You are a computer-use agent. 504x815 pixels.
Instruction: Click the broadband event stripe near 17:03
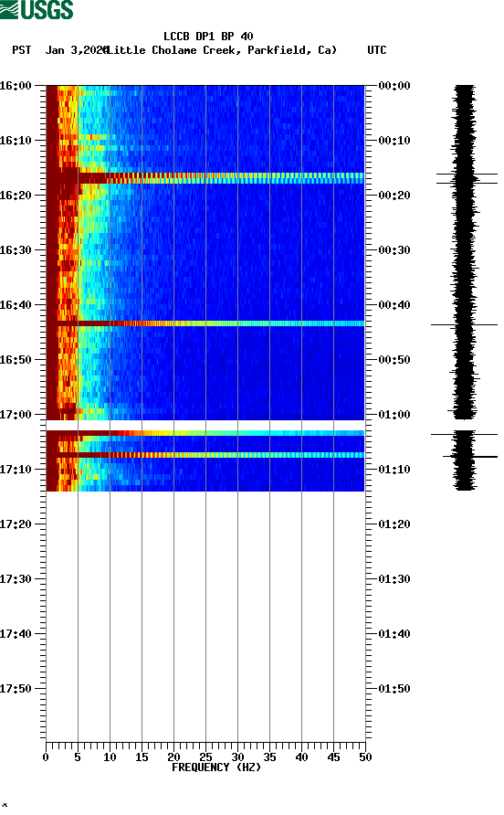205,433
